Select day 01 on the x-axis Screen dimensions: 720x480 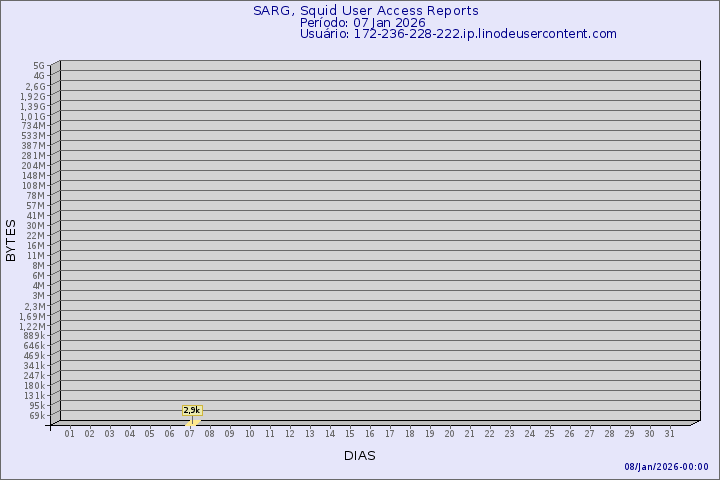coord(69,433)
